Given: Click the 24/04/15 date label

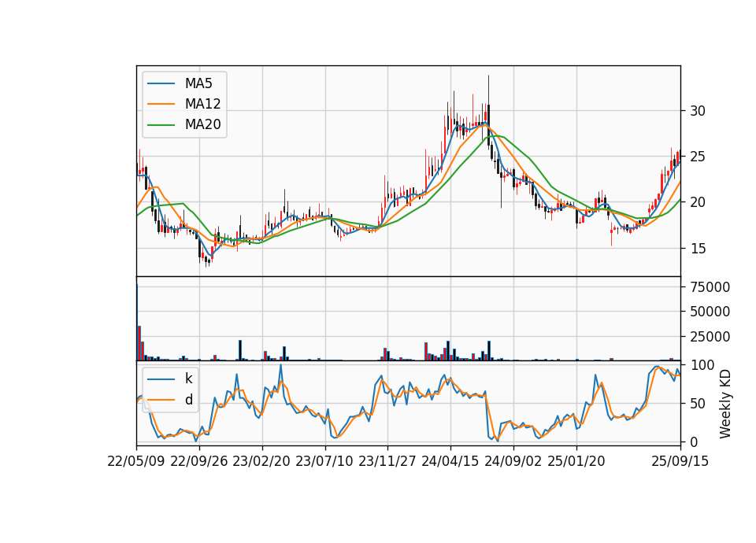Looking at the screenshot, I should [450, 461].
